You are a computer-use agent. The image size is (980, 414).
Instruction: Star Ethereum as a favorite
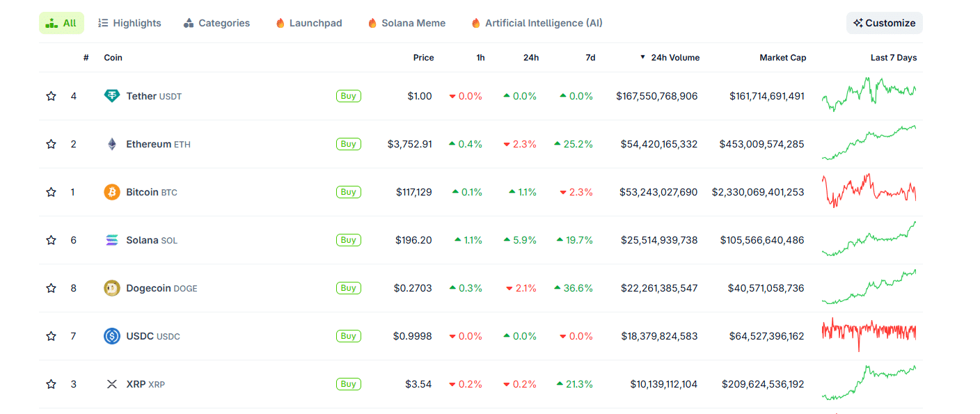point(51,144)
